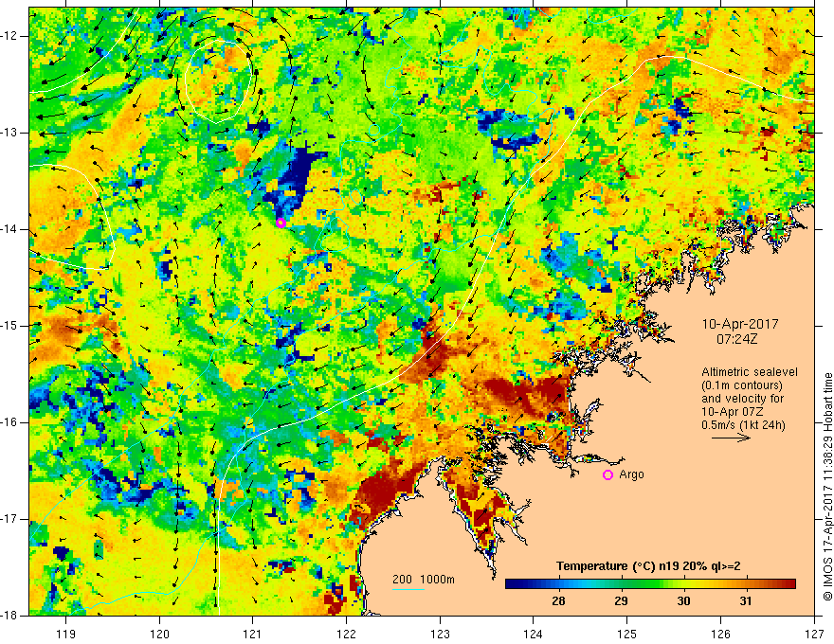Click longitude label 127 on the axis
The image size is (834, 644).
coord(814,634)
